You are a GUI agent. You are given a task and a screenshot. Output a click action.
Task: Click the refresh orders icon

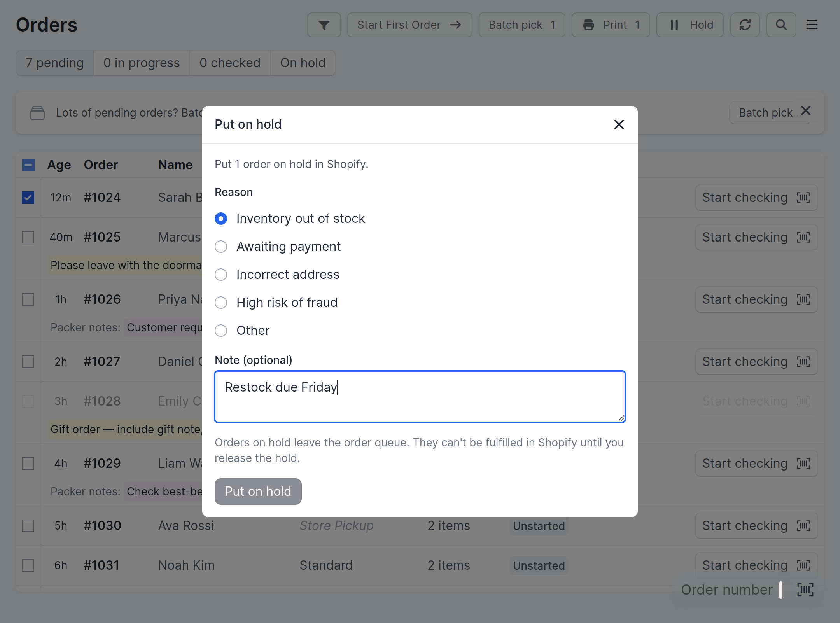pyautogui.click(x=745, y=25)
